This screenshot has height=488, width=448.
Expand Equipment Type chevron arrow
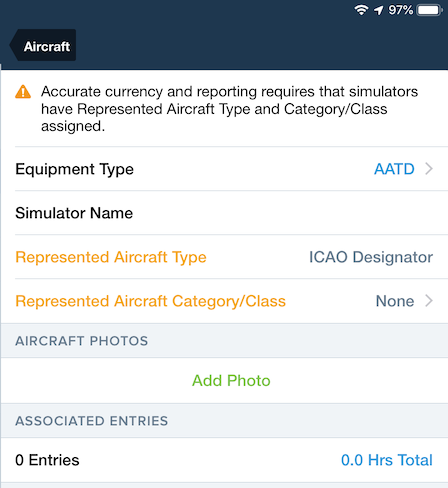click(429, 169)
